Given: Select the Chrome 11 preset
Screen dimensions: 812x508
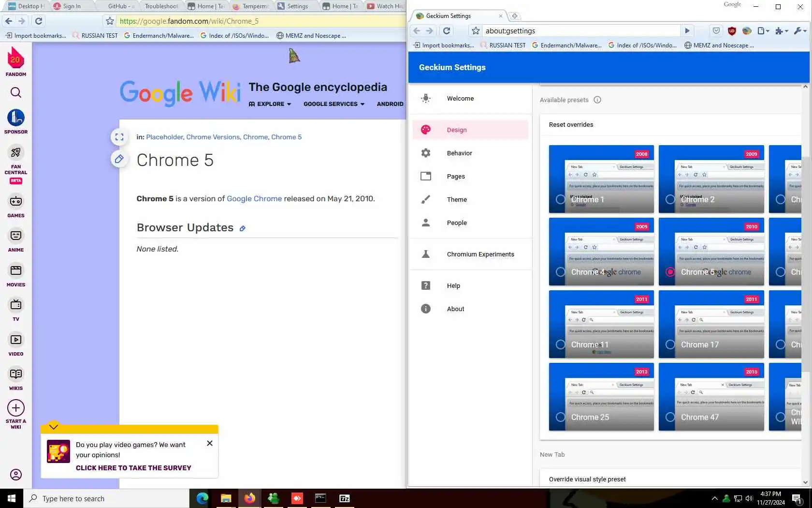Looking at the screenshot, I should point(601,324).
